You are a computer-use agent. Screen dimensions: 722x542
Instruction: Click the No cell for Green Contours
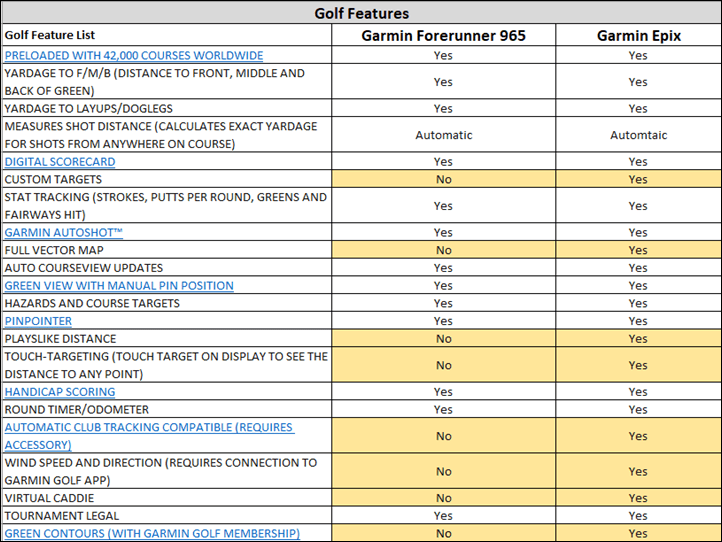[443, 533]
